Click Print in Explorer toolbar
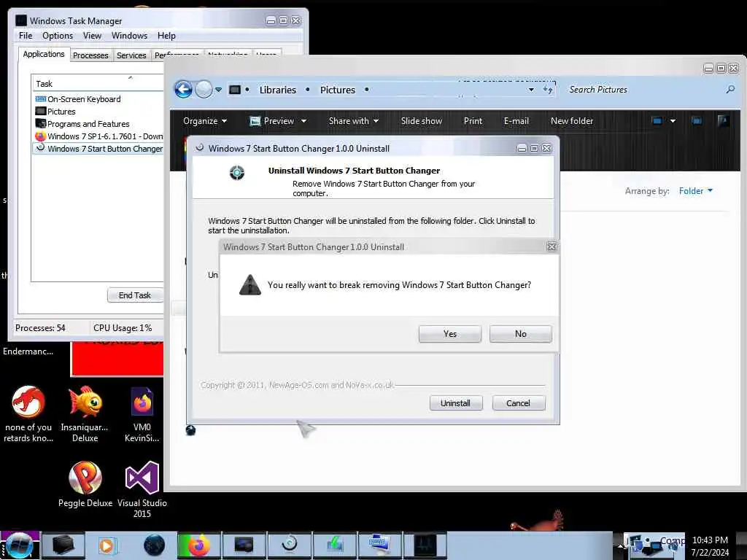 (473, 121)
